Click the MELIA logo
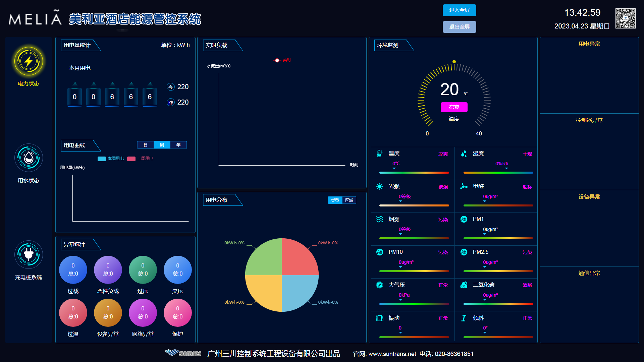Screen dimensions: 644x362 pyautogui.click(x=35, y=18)
